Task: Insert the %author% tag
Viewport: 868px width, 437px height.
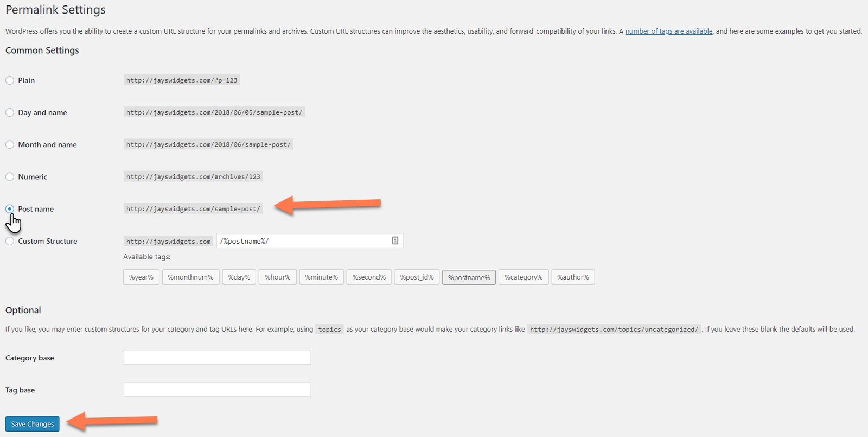Action: pyautogui.click(x=573, y=277)
